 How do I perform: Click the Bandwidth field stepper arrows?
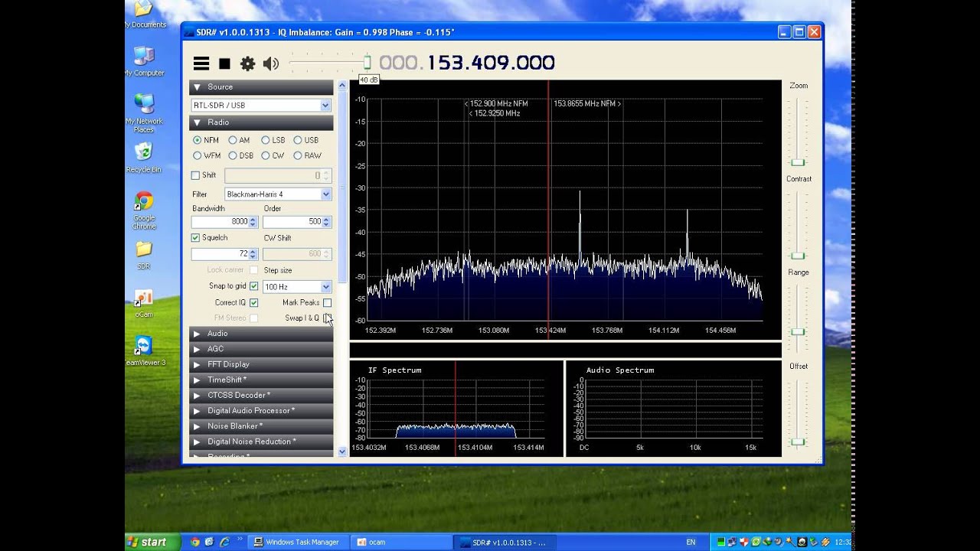(x=253, y=222)
